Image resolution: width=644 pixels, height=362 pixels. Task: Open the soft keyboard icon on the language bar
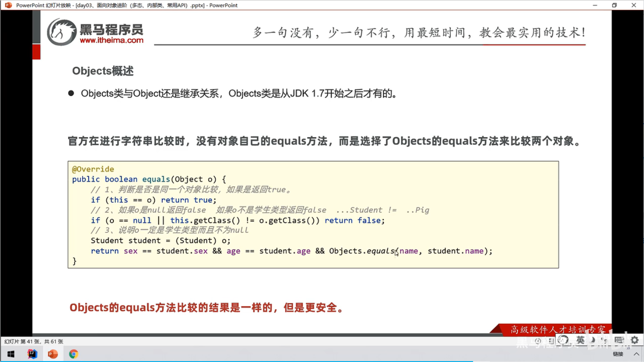pos(619,340)
